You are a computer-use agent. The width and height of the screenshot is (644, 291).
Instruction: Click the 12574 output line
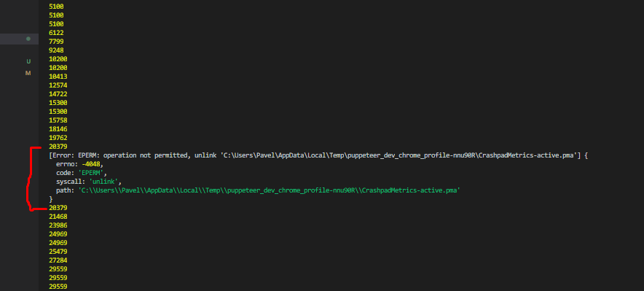point(58,85)
